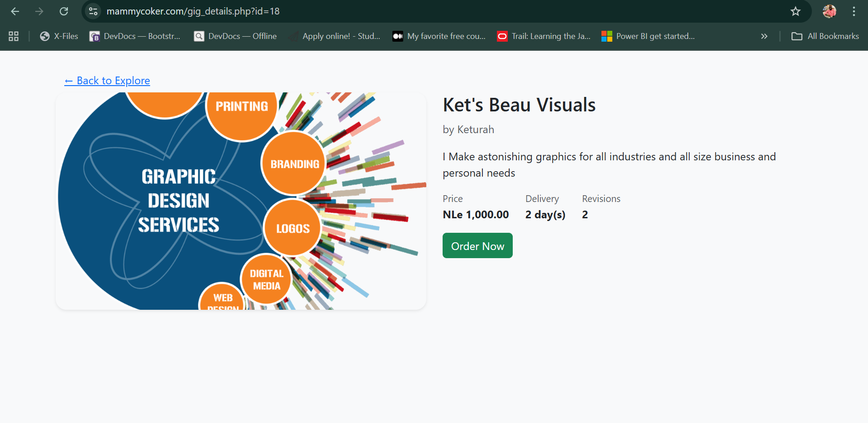This screenshot has height=423, width=868.
Task: Open the Power BI get started bookmark
Action: (648, 36)
